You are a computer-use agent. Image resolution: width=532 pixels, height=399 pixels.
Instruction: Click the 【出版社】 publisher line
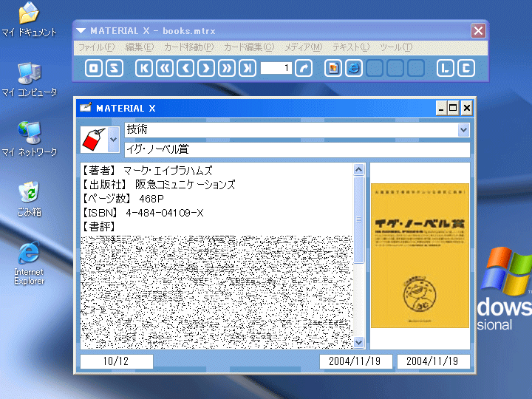pos(158,185)
